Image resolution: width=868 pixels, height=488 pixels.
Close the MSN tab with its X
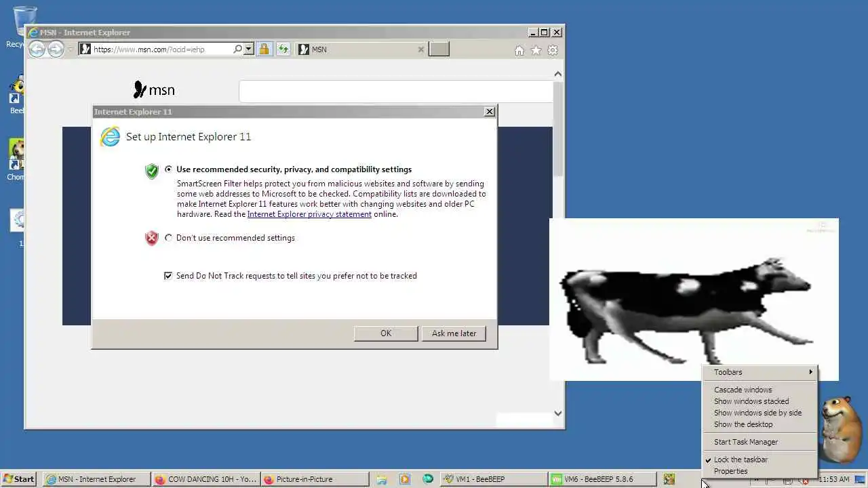tap(420, 49)
